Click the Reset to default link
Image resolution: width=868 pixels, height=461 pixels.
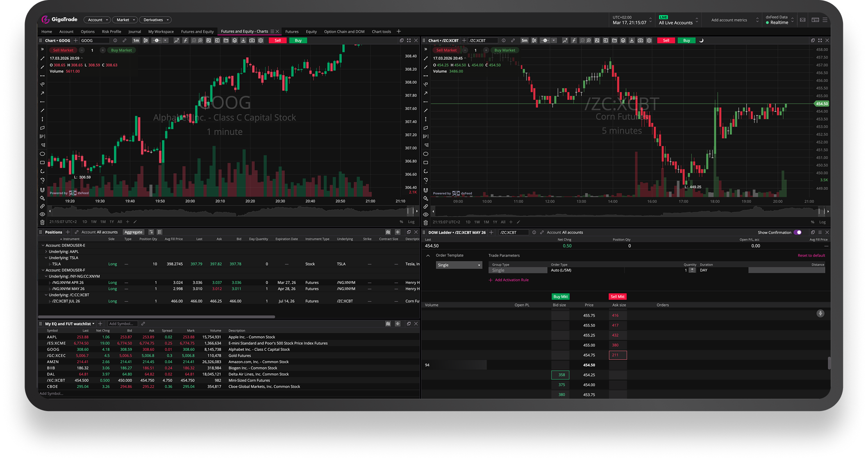[811, 255]
